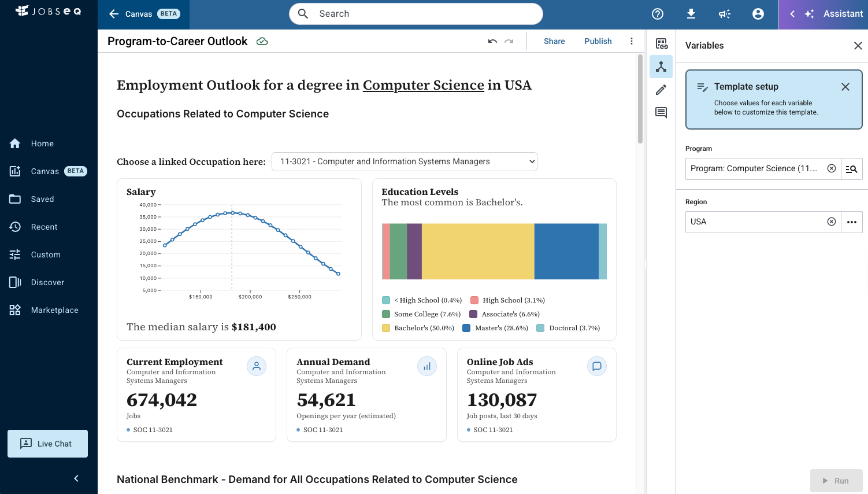The image size is (868, 494).
Task: Click the 674,042 jobs value
Action: point(162,400)
